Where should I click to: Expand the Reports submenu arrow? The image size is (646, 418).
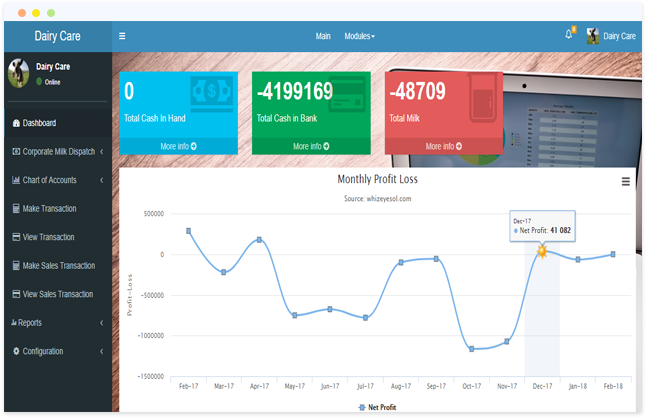pyautogui.click(x=101, y=322)
